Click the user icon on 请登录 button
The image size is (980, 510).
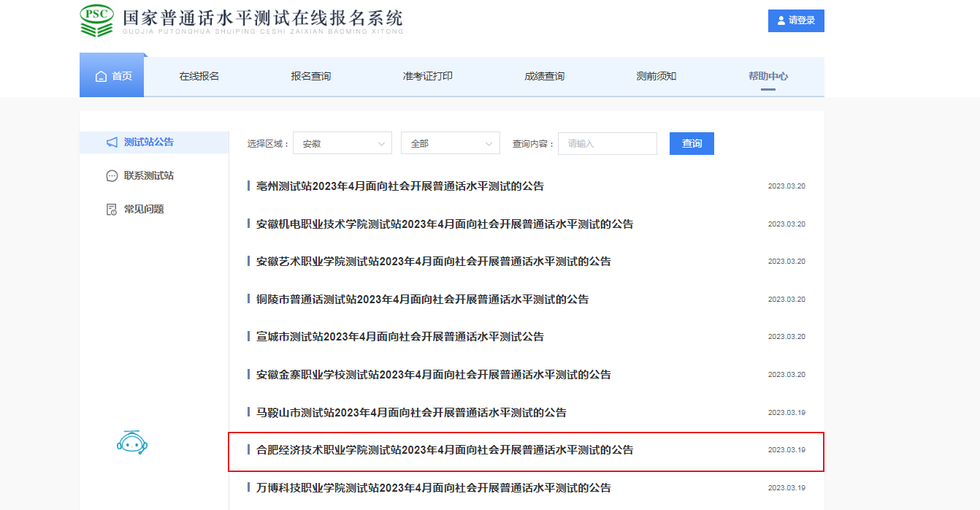tap(781, 21)
